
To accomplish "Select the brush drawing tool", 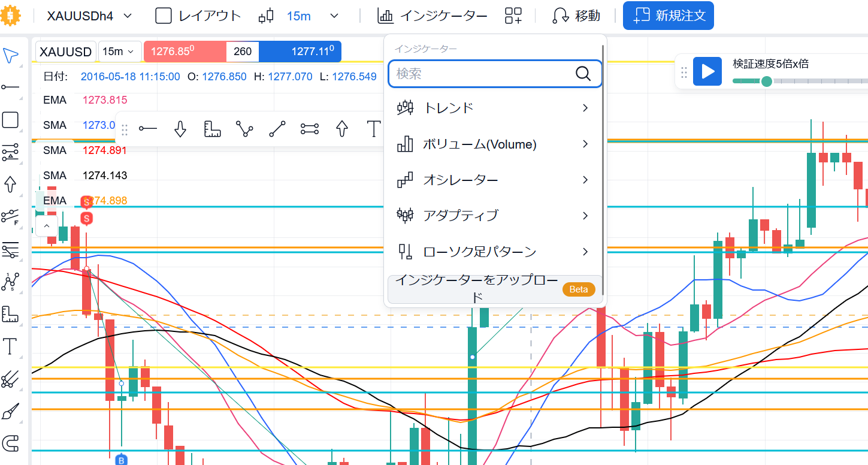I will (11, 411).
